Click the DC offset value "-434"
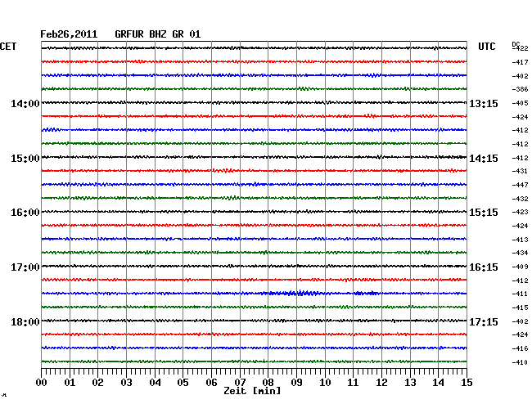 pos(520,253)
